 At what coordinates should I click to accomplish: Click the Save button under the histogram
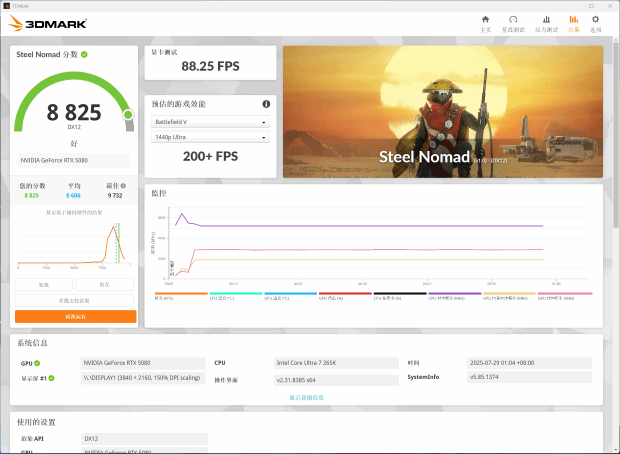click(x=104, y=284)
